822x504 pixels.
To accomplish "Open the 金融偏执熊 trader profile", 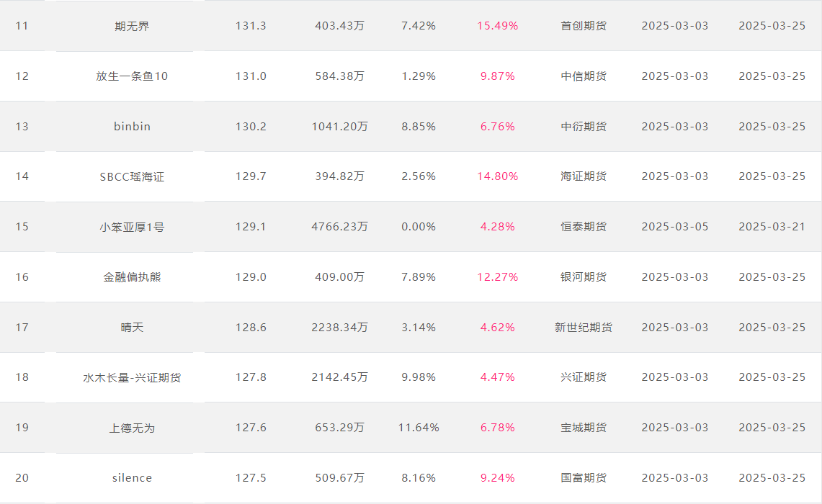I will pyautogui.click(x=132, y=276).
